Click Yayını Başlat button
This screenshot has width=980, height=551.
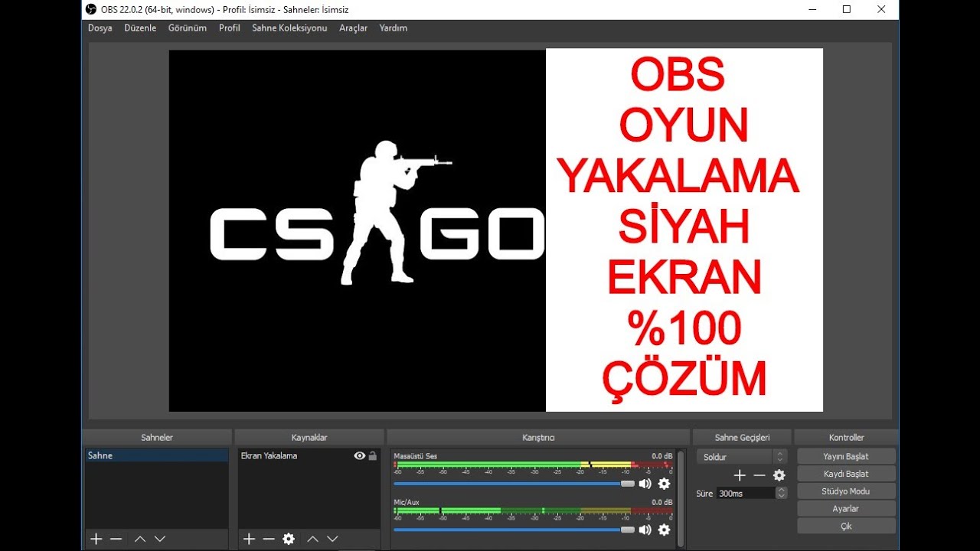(x=846, y=456)
